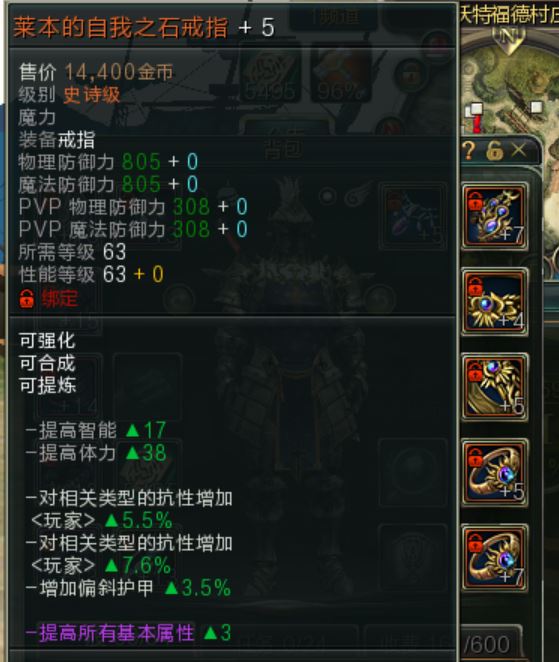Toggle the gold padlock in inventory header
The width and height of the screenshot is (559, 662).
point(494,150)
